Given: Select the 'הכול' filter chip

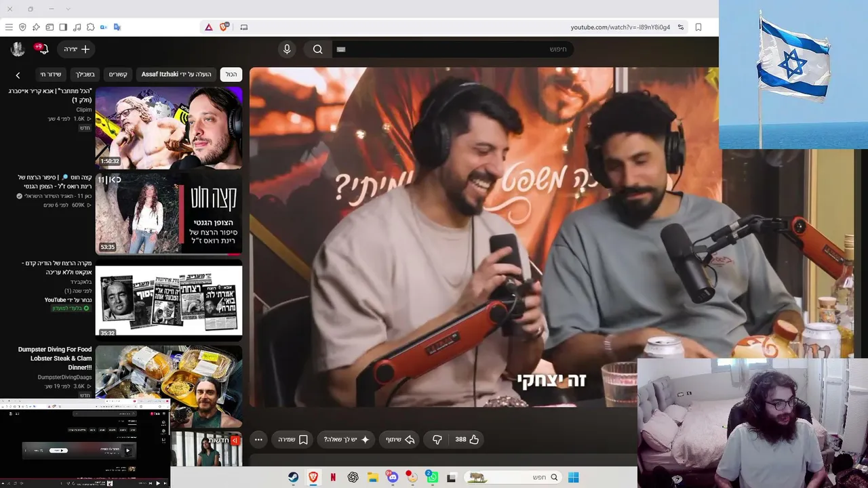Looking at the screenshot, I should [x=231, y=75].
